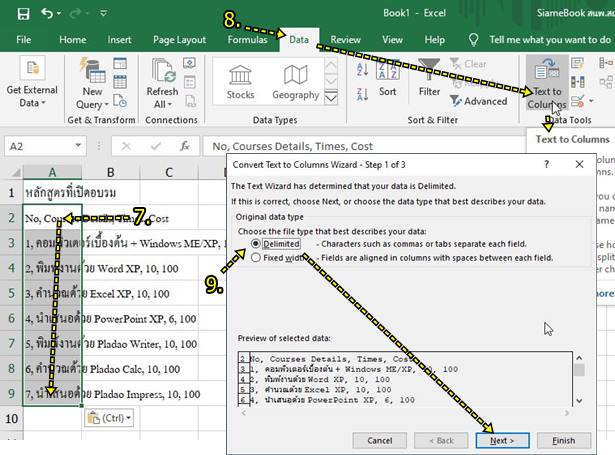This screenshot has height=455, width=615.
Task: Open the Sort dialog button
Action: click(x=388, y=78)
